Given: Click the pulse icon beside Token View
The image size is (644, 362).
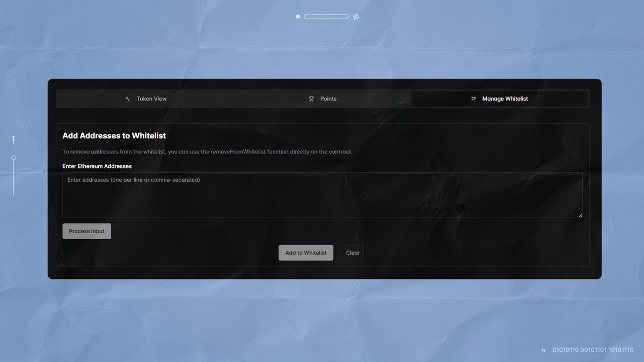Looking at the screenshot, I should (128, 99).
